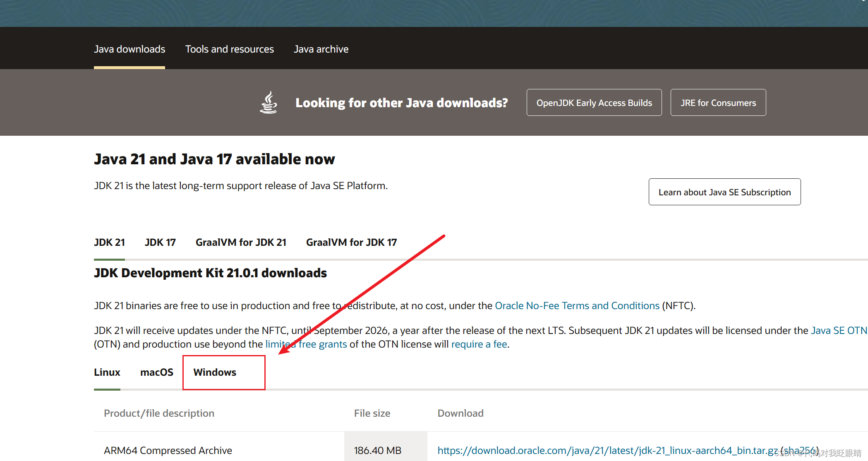Open the Java archive tab
The image size is (868, 461).
(x=321, y=49)
